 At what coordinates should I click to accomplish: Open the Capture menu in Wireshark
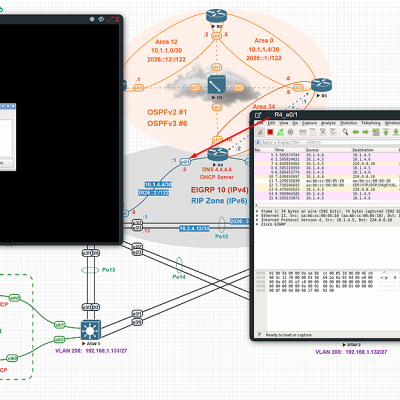[x=309, y=123]
